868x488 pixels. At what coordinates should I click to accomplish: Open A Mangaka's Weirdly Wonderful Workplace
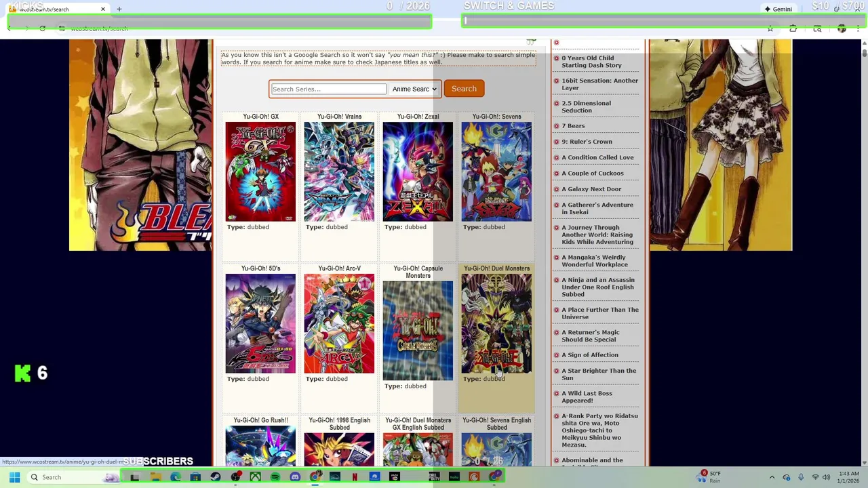pos(595,261)
